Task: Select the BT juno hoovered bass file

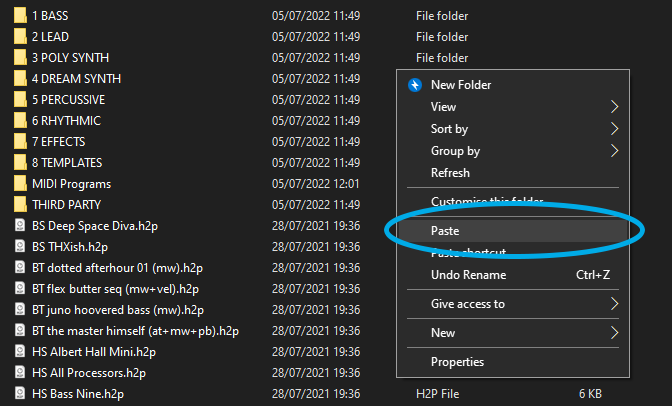Action: tap(117, 310)
